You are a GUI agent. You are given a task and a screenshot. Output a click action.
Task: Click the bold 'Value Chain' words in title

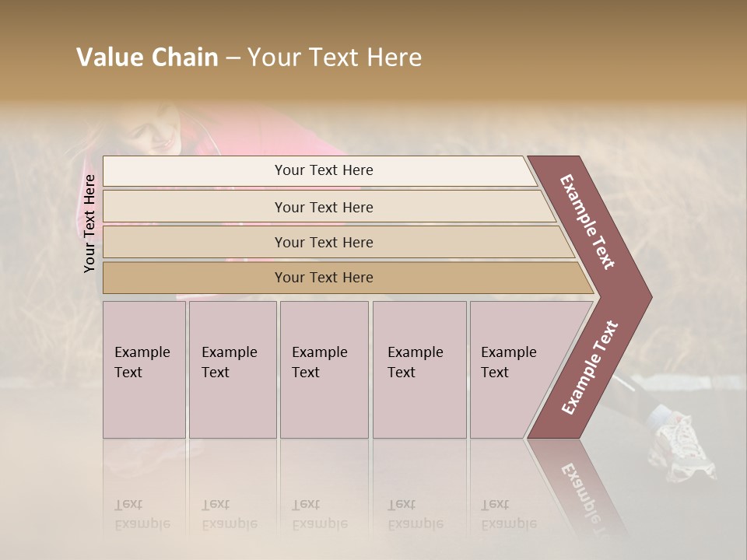tap(147, 57)
